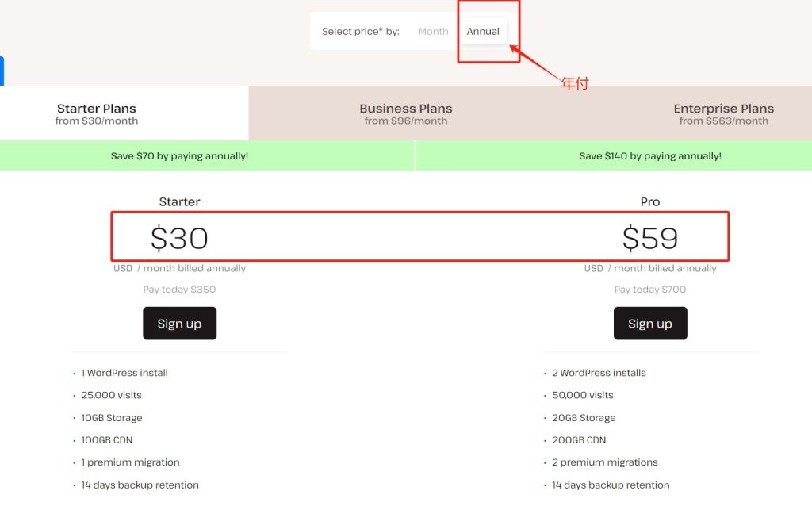Click the Pay today $700 text
The image size is (812, 510).
(x=649, y=289)
